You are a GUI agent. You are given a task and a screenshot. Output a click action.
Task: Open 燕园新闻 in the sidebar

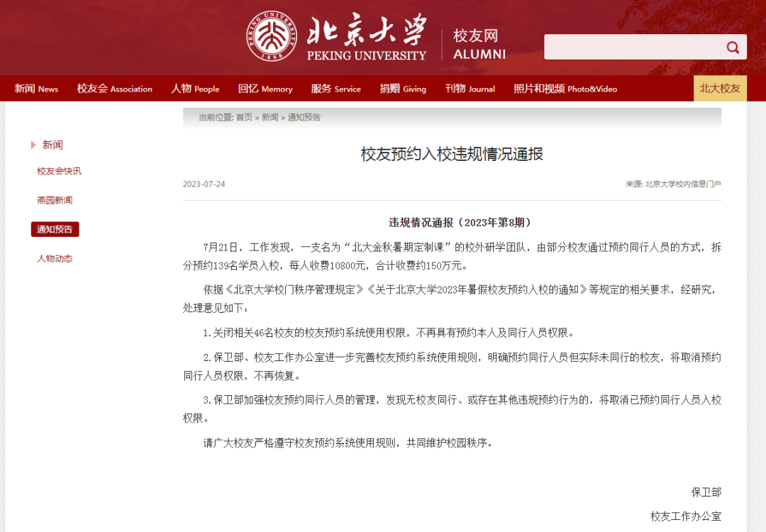click(x=55, y=200)
